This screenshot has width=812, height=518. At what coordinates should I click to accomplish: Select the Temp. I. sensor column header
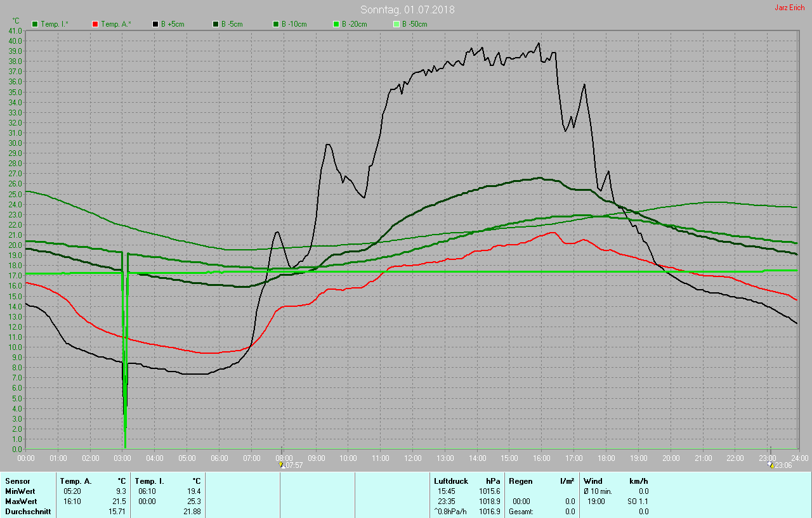click(150, 481)
